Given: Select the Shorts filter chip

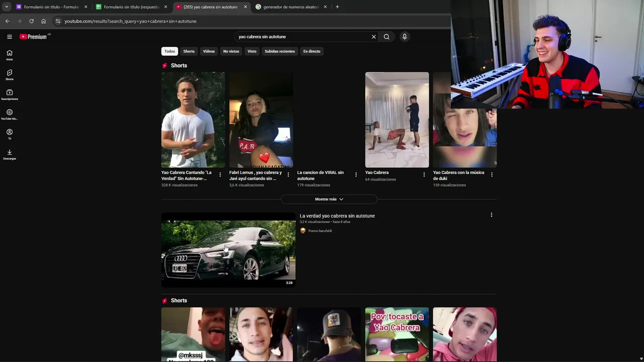Looking at the screenshot, I should (x=189, y=51).
